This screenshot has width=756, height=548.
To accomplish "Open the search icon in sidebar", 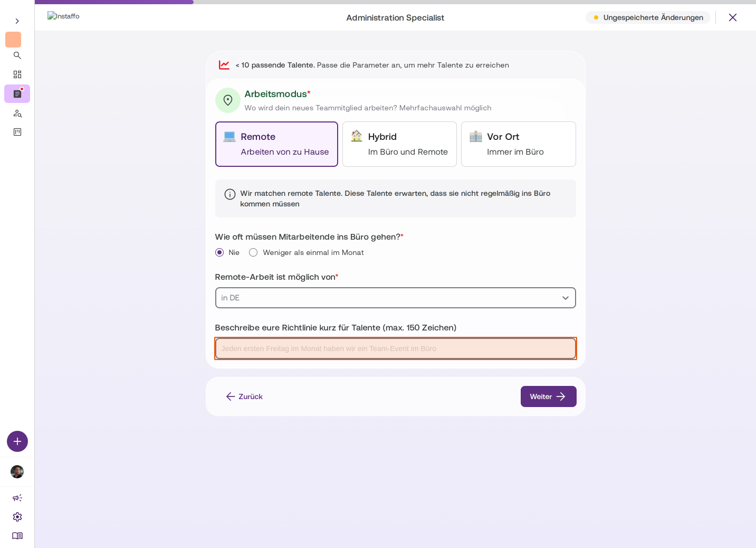I will [x=17, y=55].
